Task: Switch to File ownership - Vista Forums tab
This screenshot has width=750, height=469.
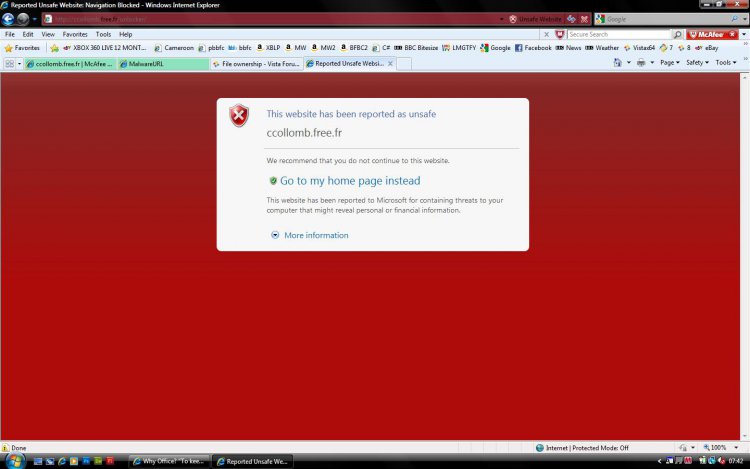Action: (256, 64)
